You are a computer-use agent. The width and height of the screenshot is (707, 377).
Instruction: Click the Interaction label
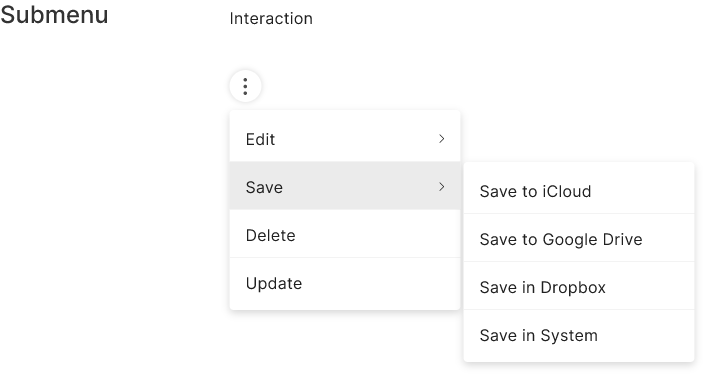point(271,18)
